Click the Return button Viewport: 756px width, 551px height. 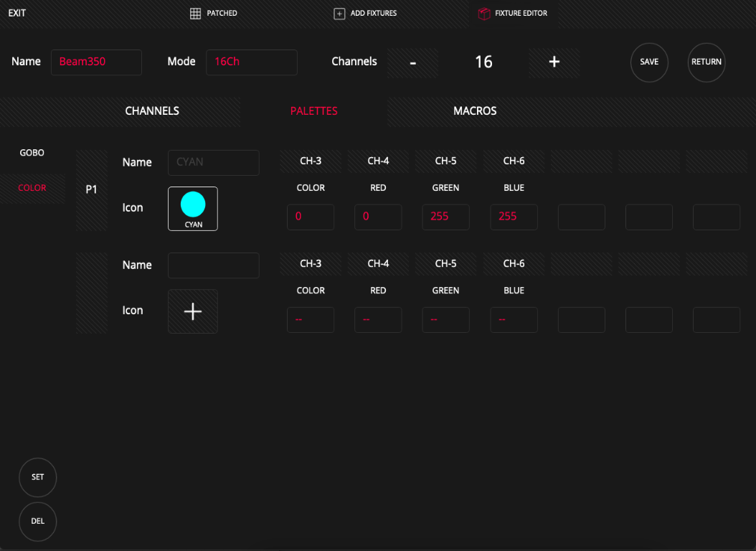click(707, 62)
